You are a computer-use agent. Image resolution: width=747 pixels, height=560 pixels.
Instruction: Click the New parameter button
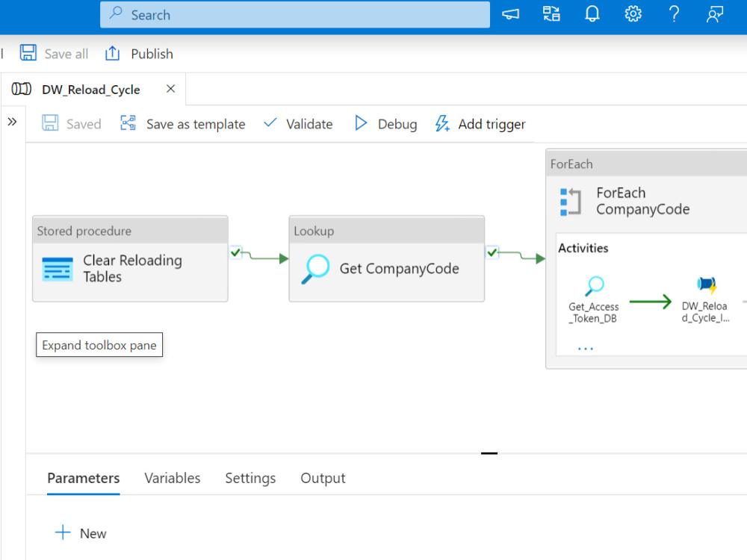pyautogui.click(x=81, y=533)
